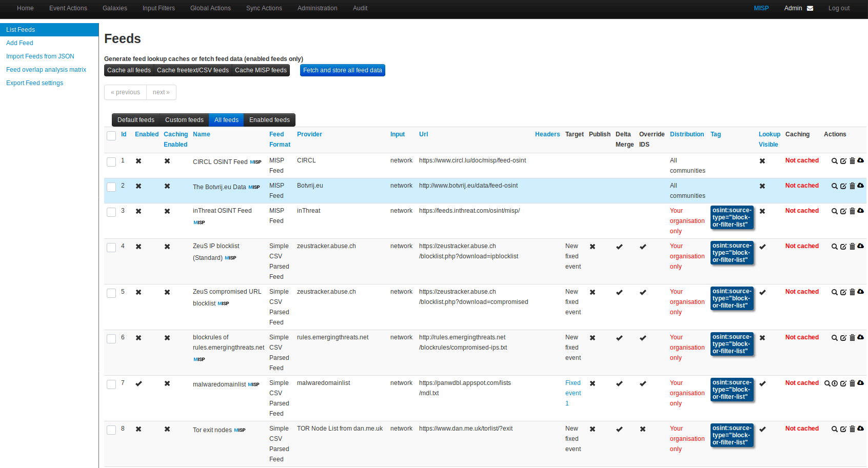Switch to Custom feeds tab
This screenshot has width=868, height=468.
(184, 120)
